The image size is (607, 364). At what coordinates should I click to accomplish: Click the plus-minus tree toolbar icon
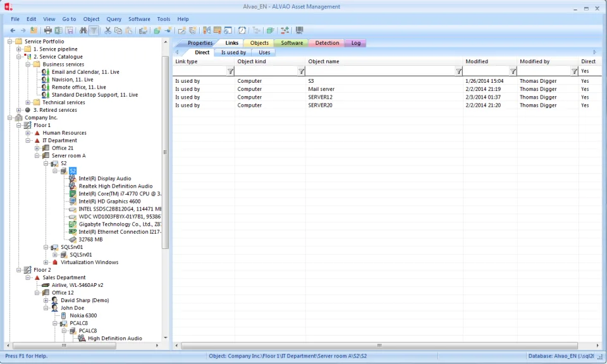point(285,30)
